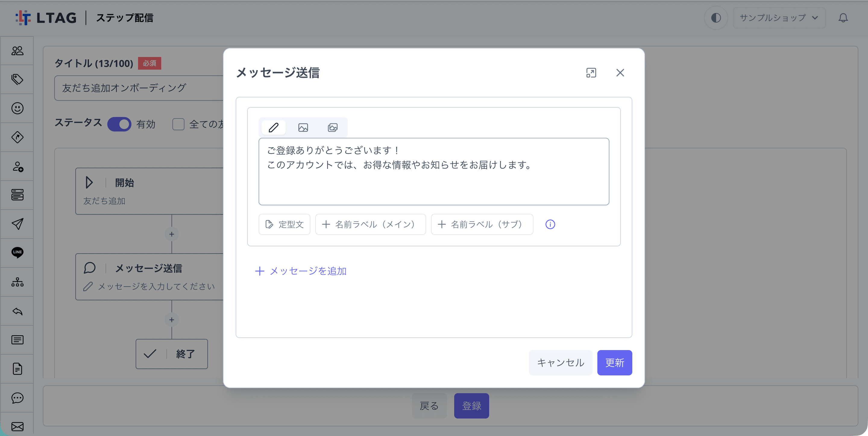
Task: Select the single image message tab
Action: [x=303, y=128]
